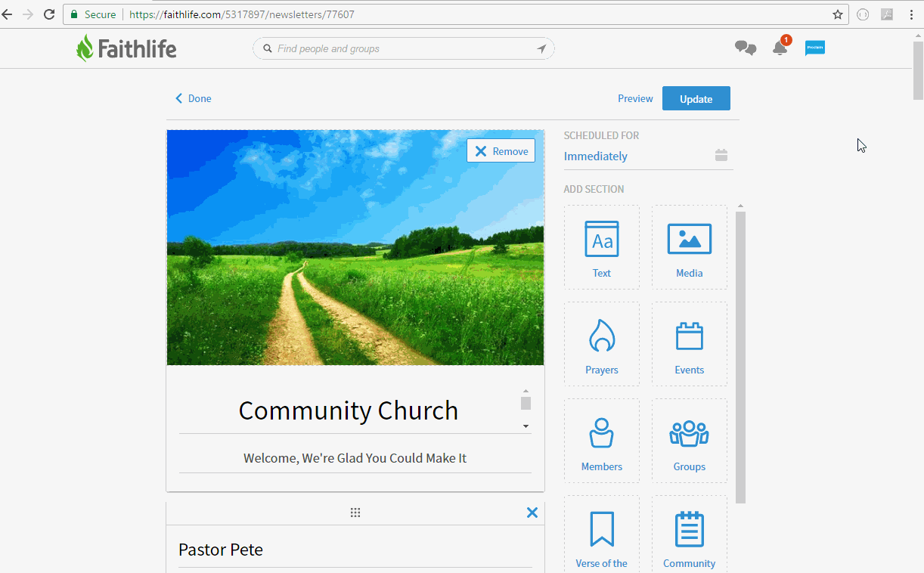Click the browser address bar URL
The height and width of the screenshot is (573, 924).
point(242,14)
